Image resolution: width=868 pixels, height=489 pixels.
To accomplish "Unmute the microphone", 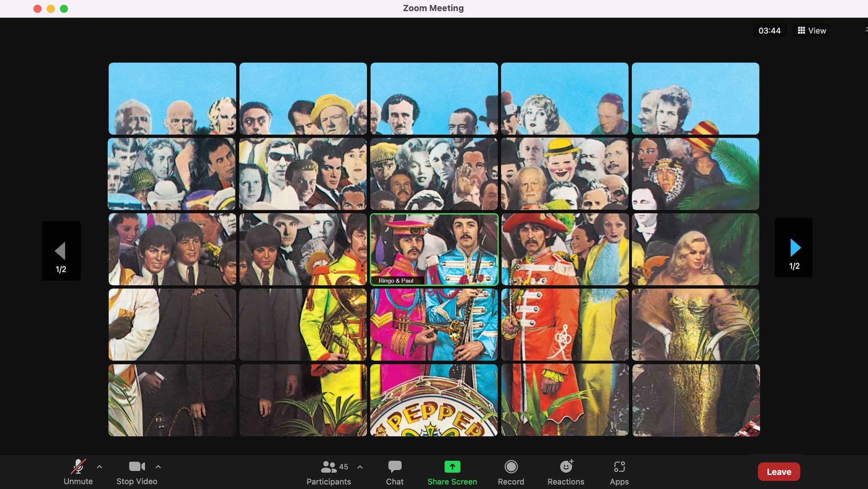I will click(78, 472).
